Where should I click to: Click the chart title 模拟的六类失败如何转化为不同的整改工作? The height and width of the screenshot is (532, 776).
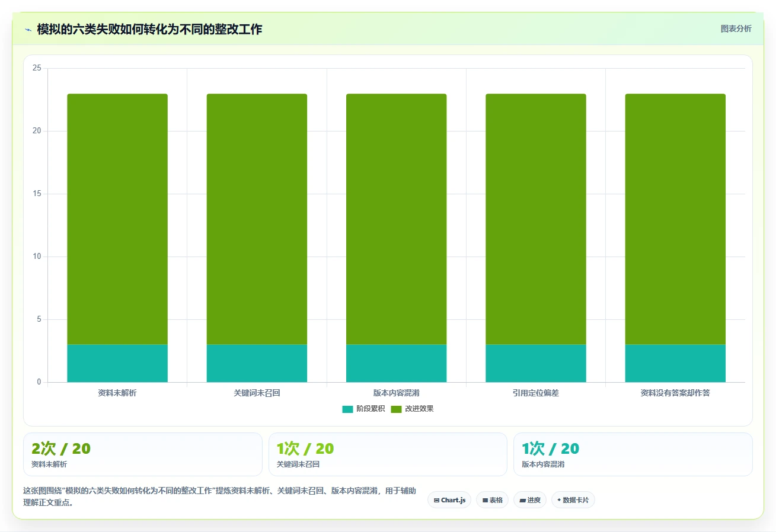tap(149, 30)
